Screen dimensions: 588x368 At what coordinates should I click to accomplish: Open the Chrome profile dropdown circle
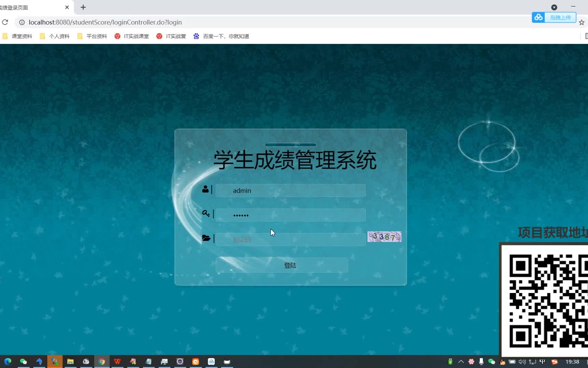[554, 7]
